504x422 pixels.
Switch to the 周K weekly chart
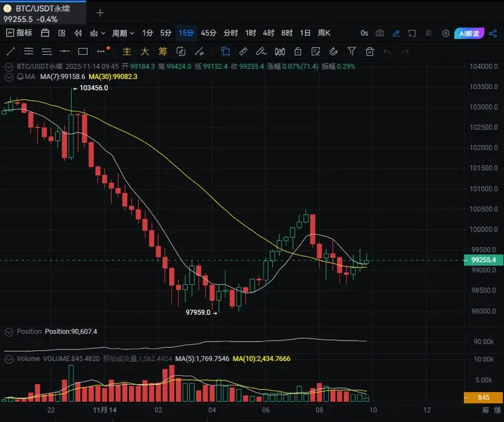click(324, 33)
